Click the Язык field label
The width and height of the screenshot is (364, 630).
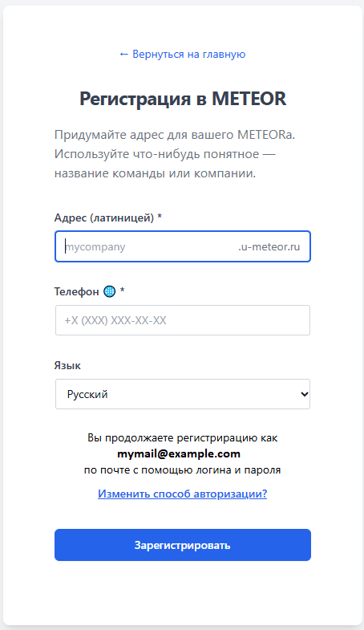[67, 366]
